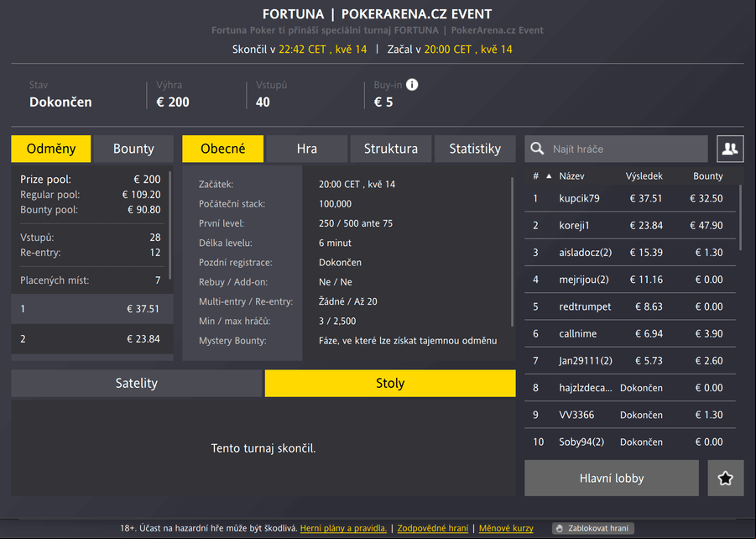
Task: Click first place prize row € 37.51
Action: pyautogui.click(x=92, y=309)
